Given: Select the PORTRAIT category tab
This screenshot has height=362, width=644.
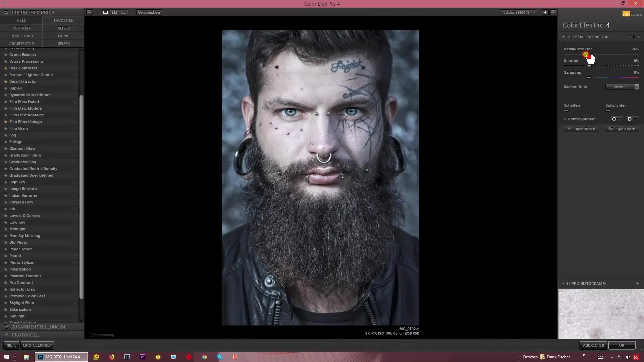Looking at the screenshot, I should pyautogui.click(x=21, y=28).
